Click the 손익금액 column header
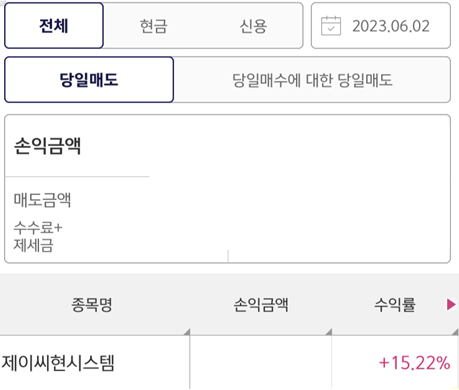459x390 pixels. [261, 305]
